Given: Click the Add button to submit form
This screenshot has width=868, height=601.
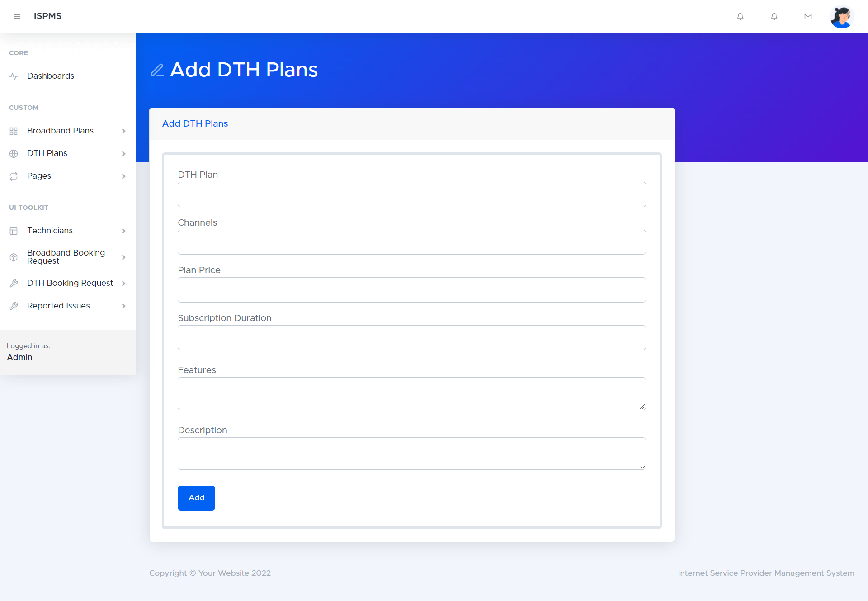Looking at the screenshot, I should [196, 497].
